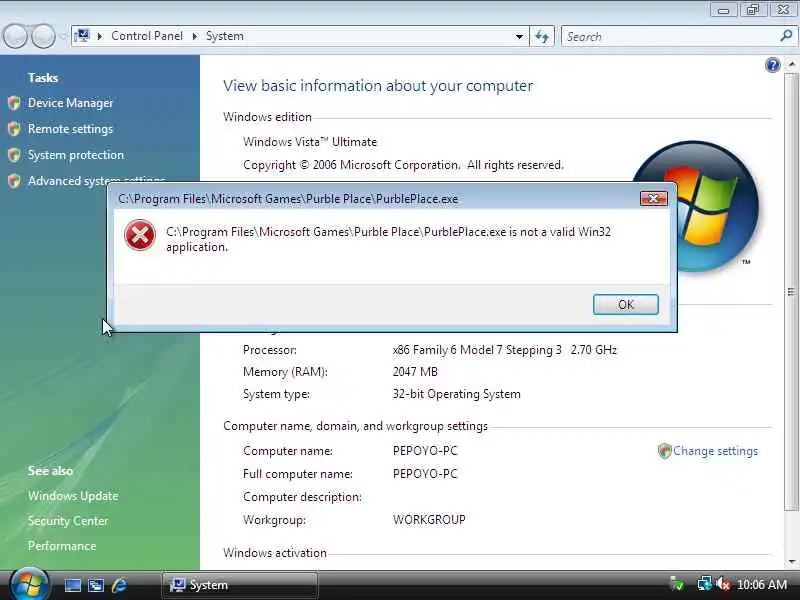Click the refresh address bar button
This screenshot has width=800, height=600.
[541, 36]
